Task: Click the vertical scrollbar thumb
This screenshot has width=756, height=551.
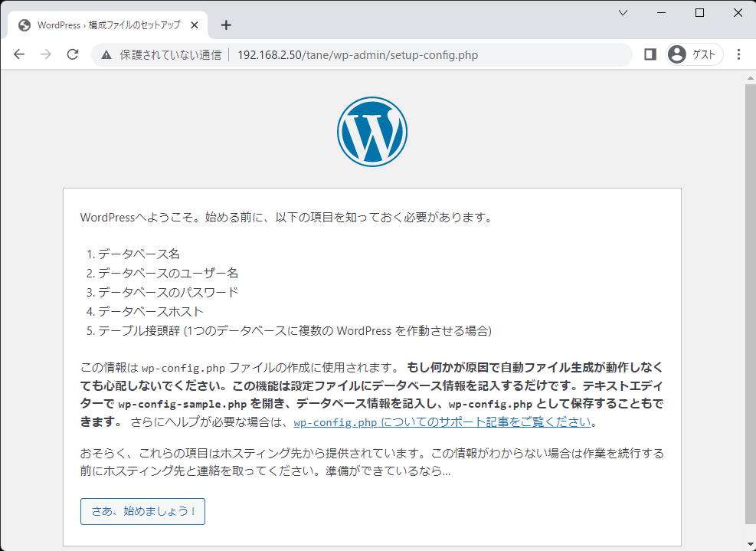Action: pos(750,303)
